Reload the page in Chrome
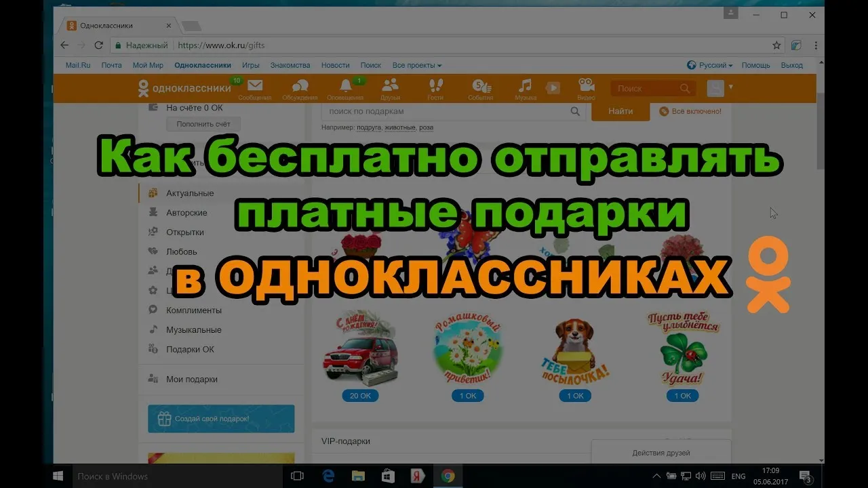This screenshot has width=868, height=488. click(99, 45)
